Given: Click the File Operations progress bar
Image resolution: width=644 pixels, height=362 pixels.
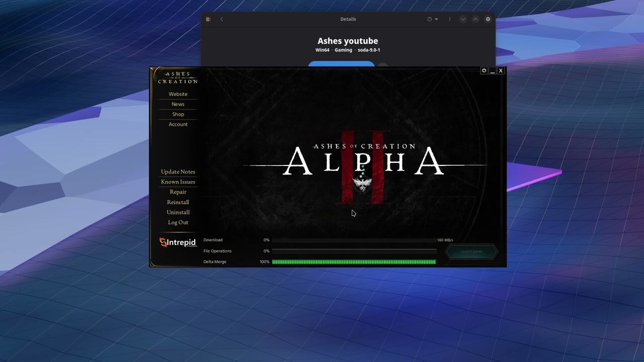Looking at the screenshot, I should pos(354,251).
